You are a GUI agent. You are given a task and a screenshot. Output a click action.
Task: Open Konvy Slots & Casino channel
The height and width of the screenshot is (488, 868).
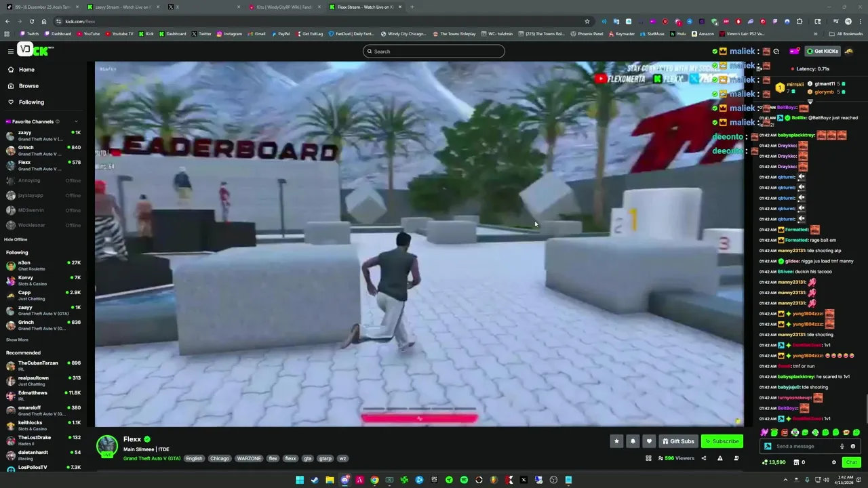click(x=42, y=281)
